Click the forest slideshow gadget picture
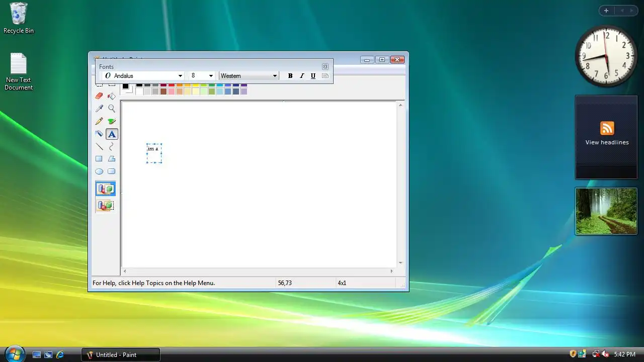The width and height of the screenshot is (644, 362). tap(606, 211)
